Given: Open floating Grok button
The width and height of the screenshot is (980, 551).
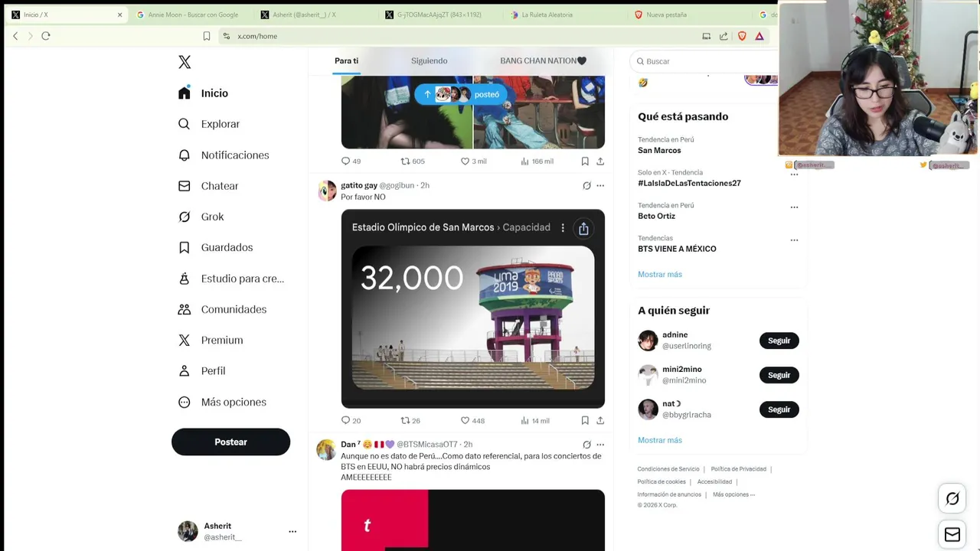Looking at the screenshot, I should click(x=952, y=499).
